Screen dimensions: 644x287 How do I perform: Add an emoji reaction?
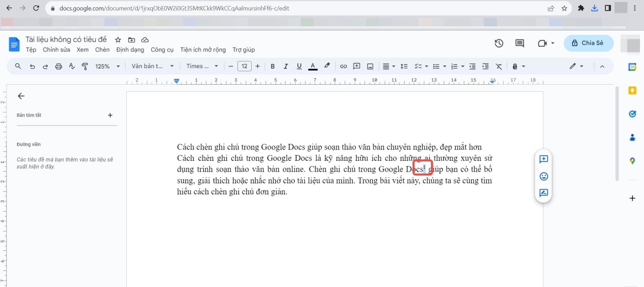pyautogui.click(x=544, y=176)
